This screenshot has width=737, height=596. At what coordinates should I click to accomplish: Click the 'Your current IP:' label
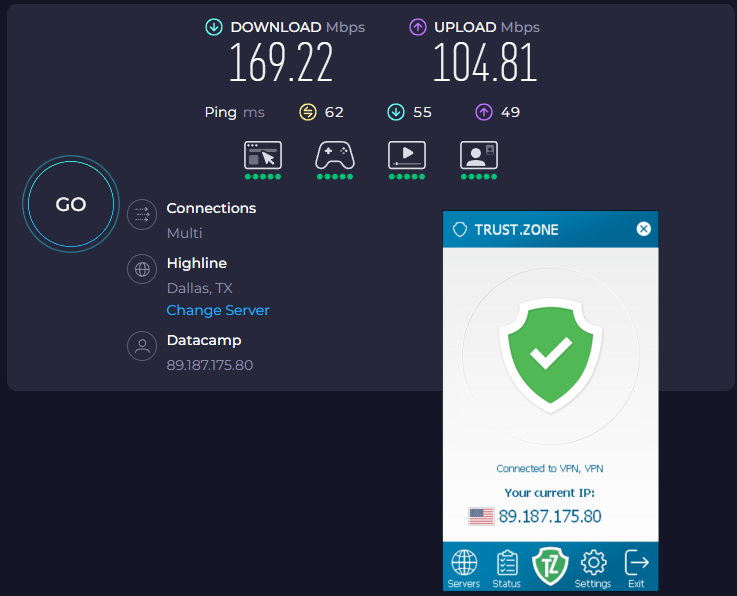click(550, 493)
